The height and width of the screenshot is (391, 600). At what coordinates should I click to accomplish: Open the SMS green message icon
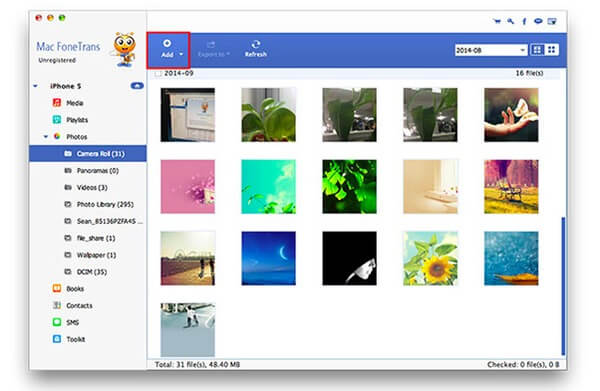tap(57, 322)
